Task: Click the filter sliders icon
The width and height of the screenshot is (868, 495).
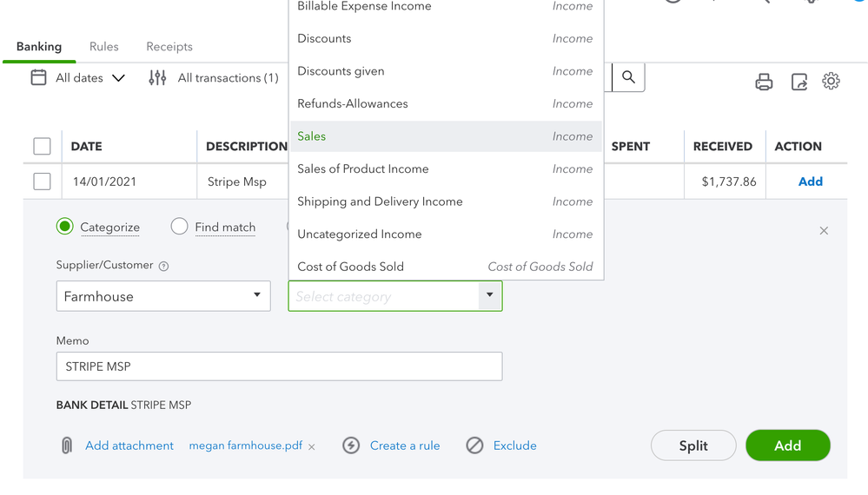Action: pos(157,78)
